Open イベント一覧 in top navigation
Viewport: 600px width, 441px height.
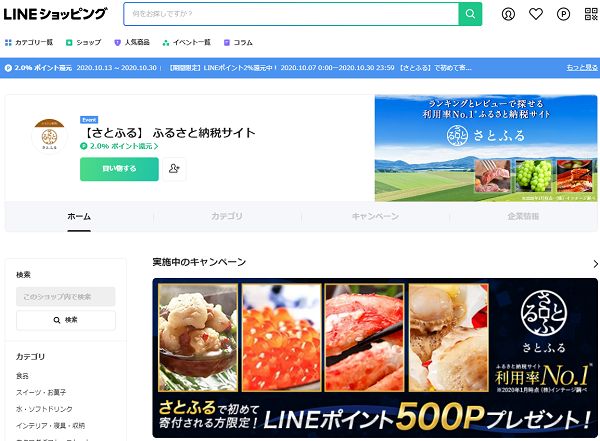pyautogui.click(x=192, y=42)
